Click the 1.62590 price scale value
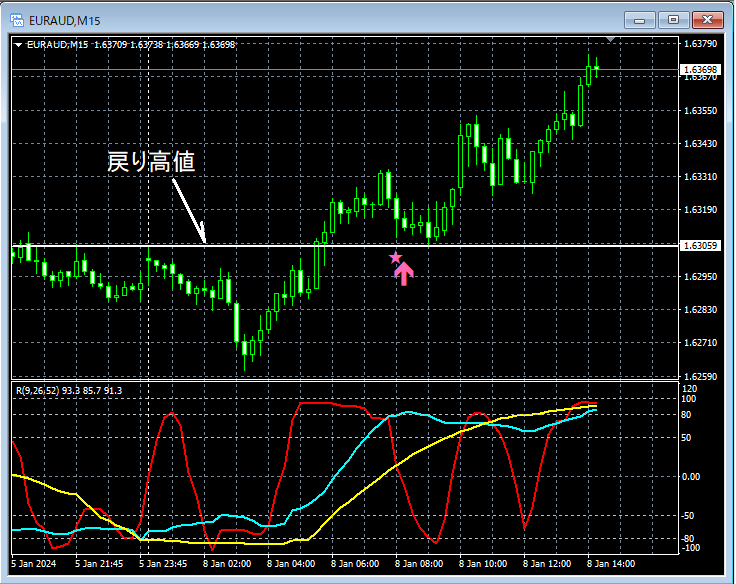Image resolution: width=736 pixels, height=584 pixels. pos(700,377)
